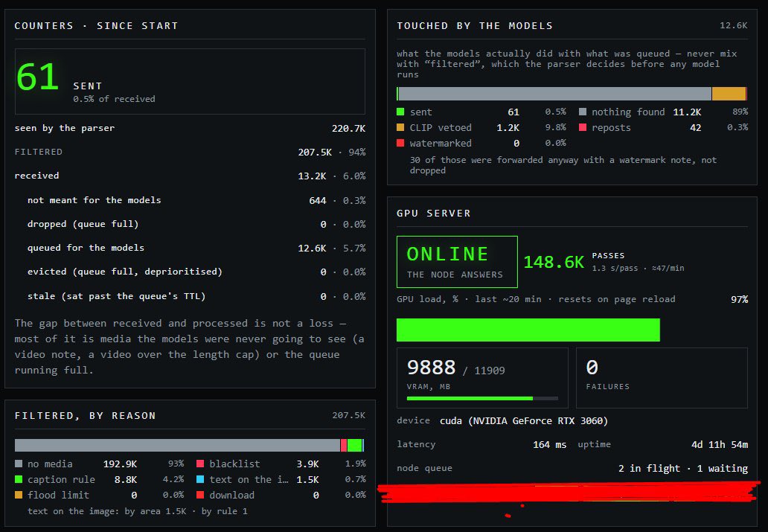768x532 pixels.
Task: Click the red 'blacklist' legend swatch
Action: click(x=200, y=464)
